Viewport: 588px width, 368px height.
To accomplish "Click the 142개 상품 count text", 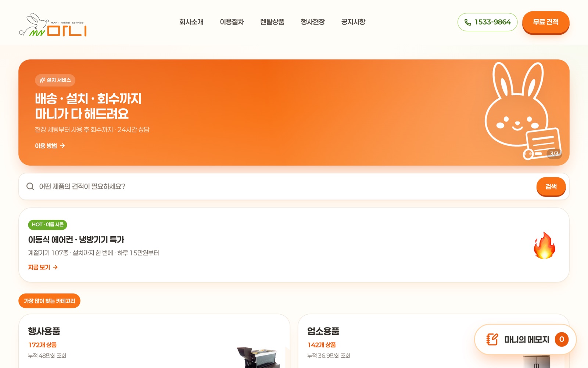I will (322, 345).
